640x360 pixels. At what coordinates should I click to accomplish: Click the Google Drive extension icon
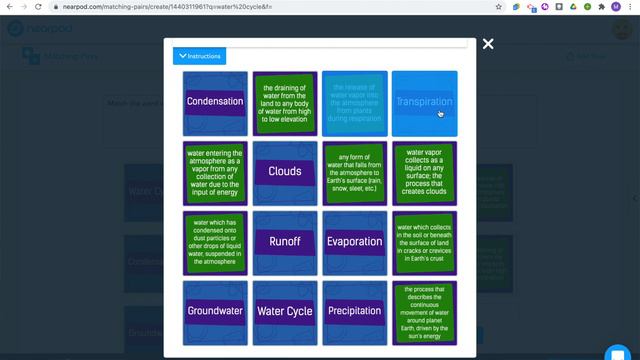coord(573,7)
